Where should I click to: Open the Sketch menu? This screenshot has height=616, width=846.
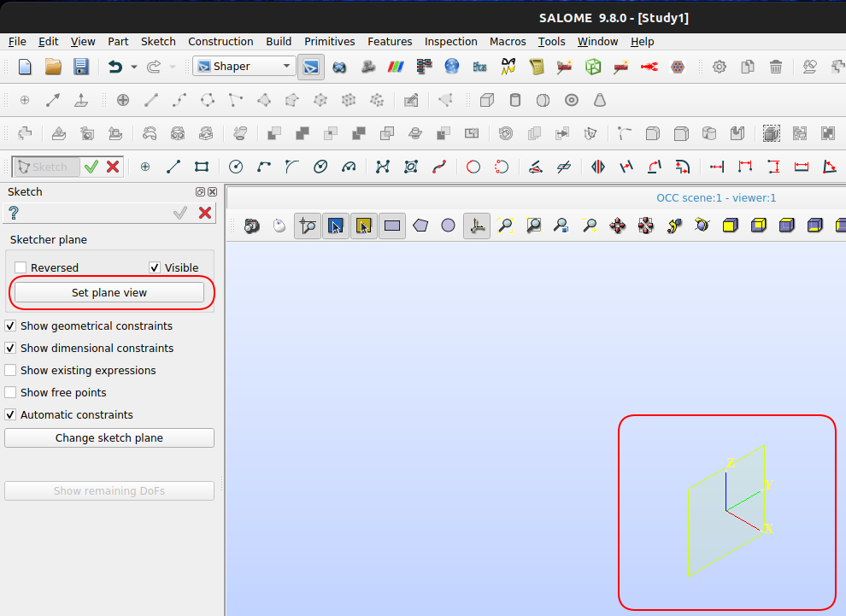tap(158, 42)
